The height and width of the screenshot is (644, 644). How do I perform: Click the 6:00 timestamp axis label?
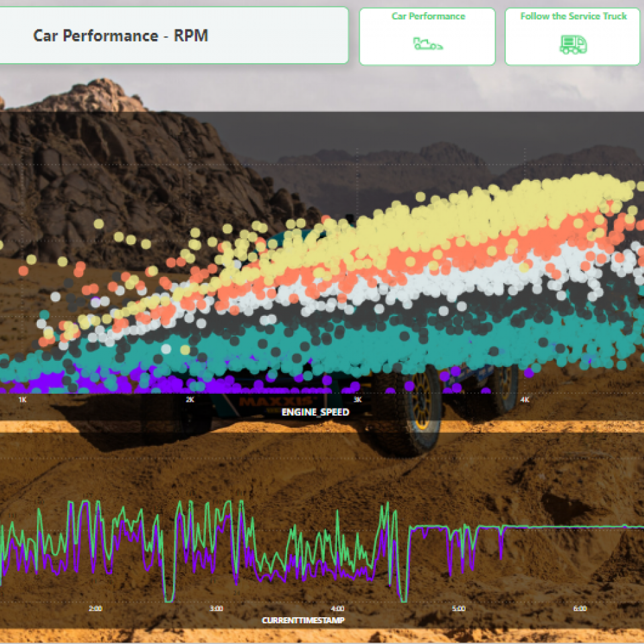[x=580, y=609]
